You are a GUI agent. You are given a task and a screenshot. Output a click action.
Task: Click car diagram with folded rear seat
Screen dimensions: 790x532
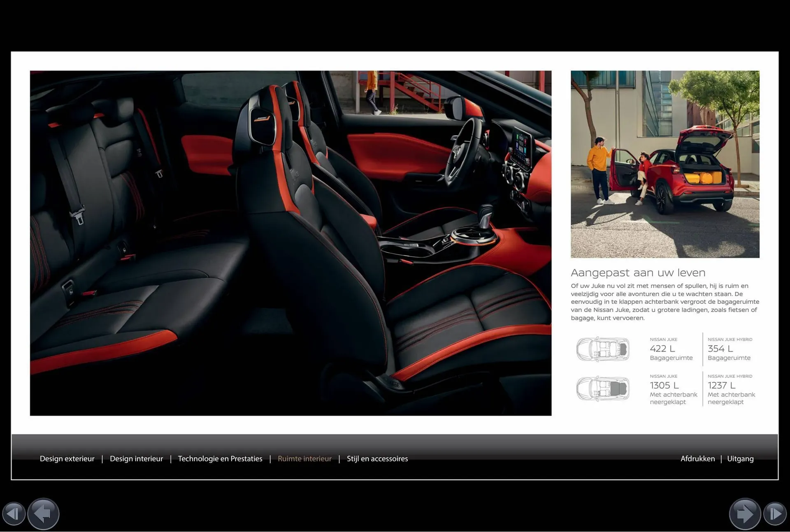pyautogui.click(x=603, y=389)
